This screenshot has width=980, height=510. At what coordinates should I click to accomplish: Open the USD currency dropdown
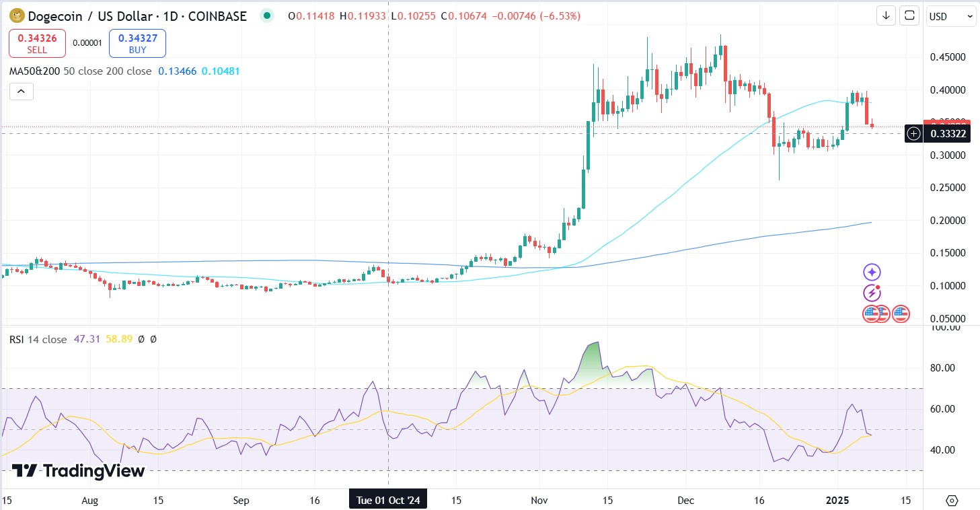coord(950,15)
